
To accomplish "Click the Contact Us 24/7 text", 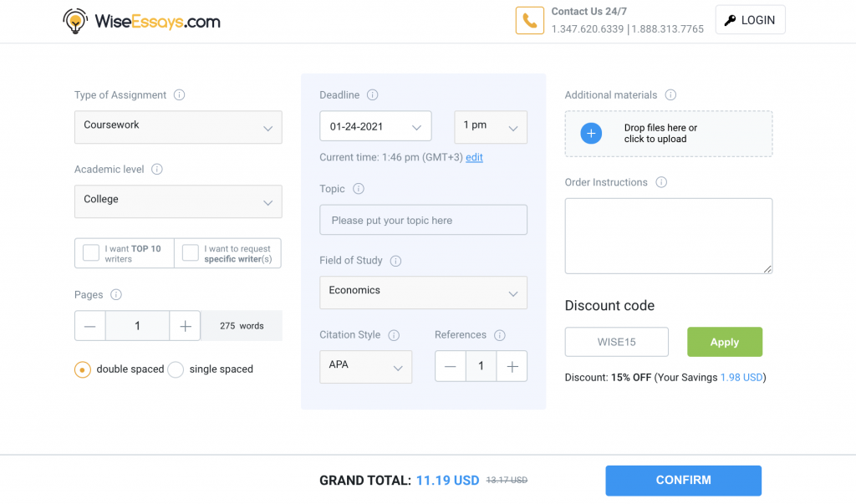I will click(589, 12).
